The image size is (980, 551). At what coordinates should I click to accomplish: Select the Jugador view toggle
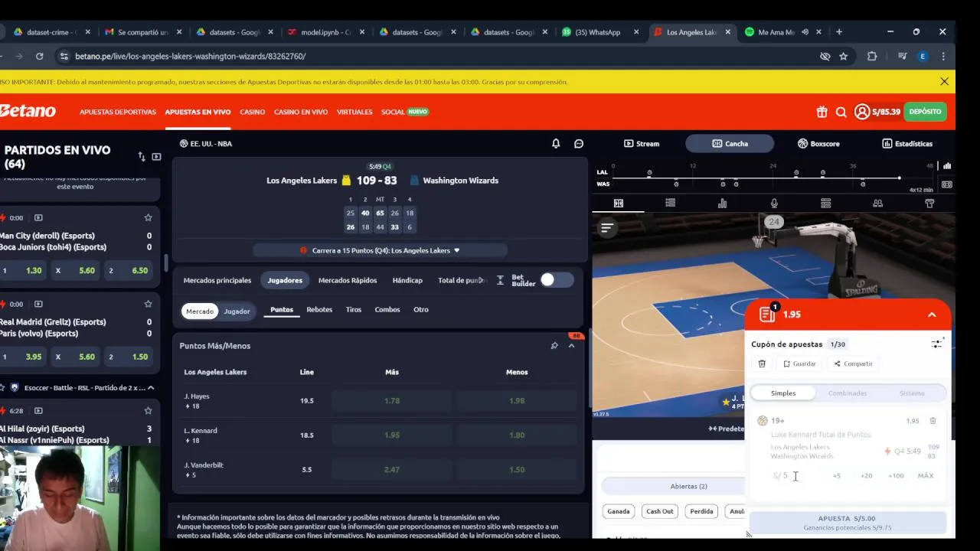click(x=237, y=311)
